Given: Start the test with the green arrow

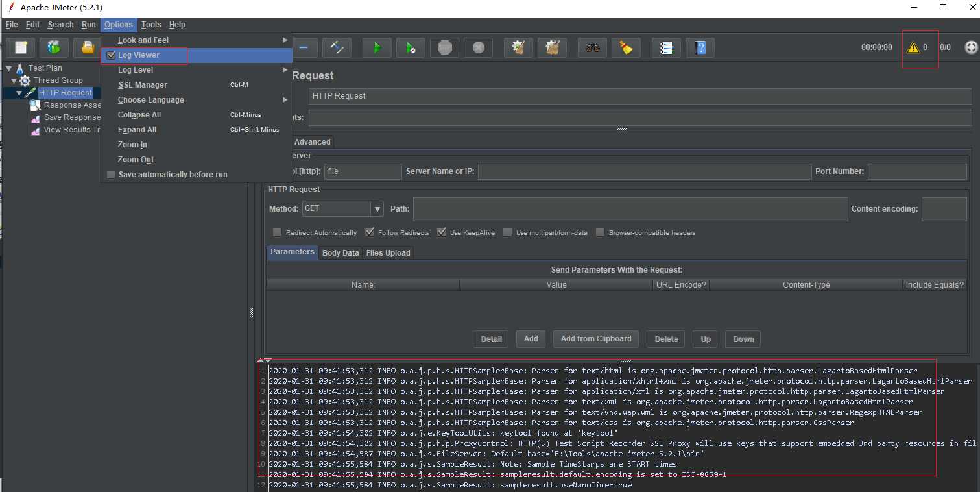Looking at the screenshot, I should click(x=377, y=47).
